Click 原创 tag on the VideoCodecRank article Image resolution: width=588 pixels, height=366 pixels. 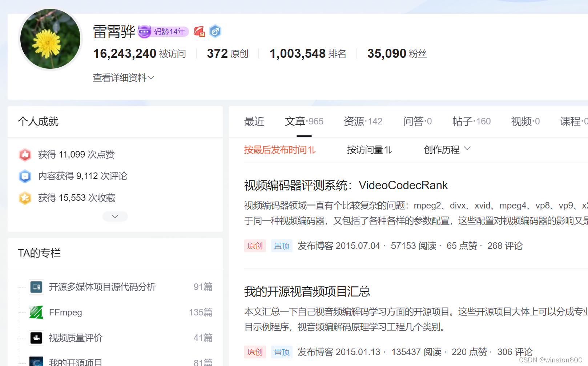(255, 246)
